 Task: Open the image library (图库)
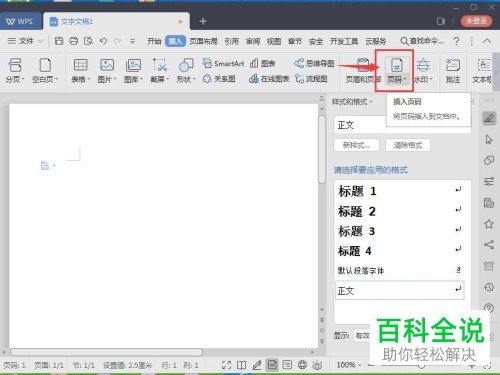pyautogui.click(x=133, y=70)
